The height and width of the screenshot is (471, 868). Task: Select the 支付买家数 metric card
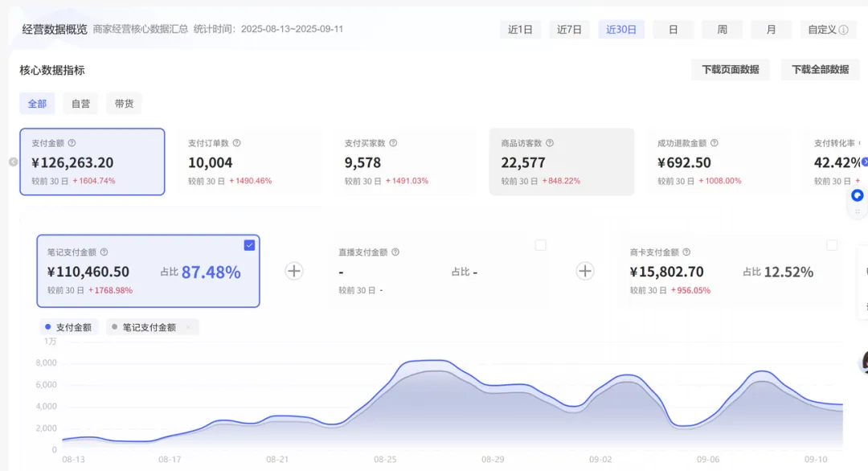coord(400,162)
